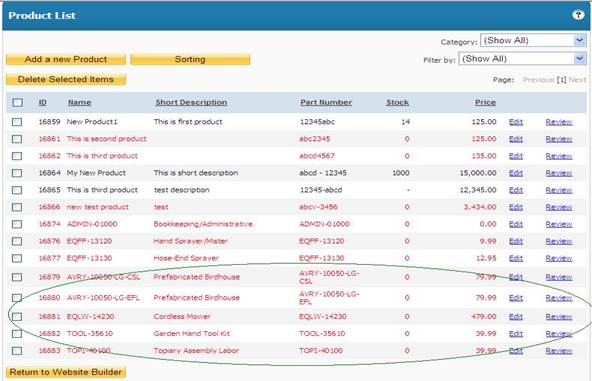This screenshot has height=381, width=592.
Task: Select checkbox for product 16879
Action: tap(17, 277)
